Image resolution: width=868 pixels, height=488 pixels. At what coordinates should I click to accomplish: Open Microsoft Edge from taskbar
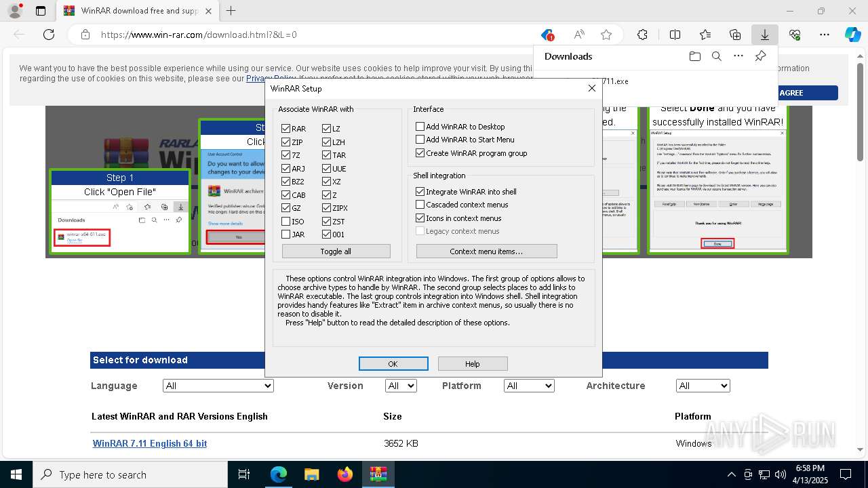[279, 474]
